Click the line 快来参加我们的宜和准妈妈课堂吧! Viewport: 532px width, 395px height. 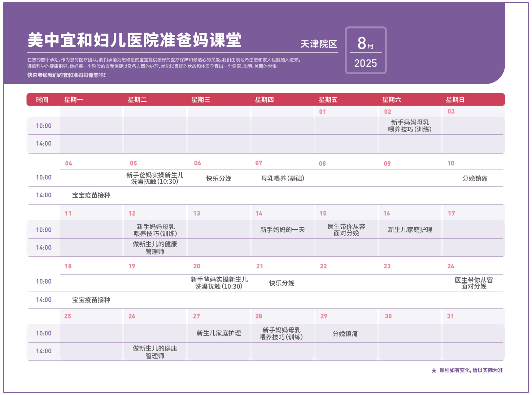(67, 75)
